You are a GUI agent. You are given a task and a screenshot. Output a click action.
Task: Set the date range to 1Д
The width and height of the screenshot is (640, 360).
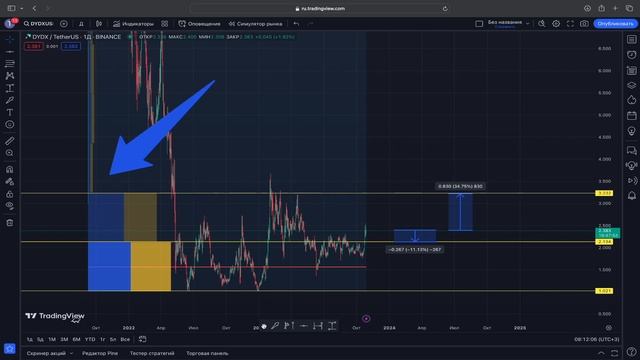click(30, 339)
